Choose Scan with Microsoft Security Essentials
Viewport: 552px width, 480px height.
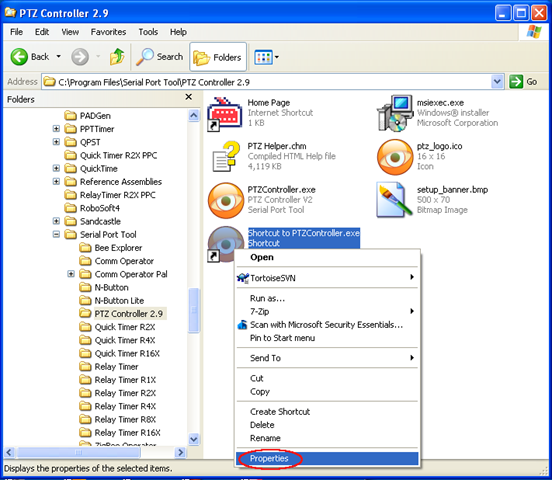click(327, 325)
